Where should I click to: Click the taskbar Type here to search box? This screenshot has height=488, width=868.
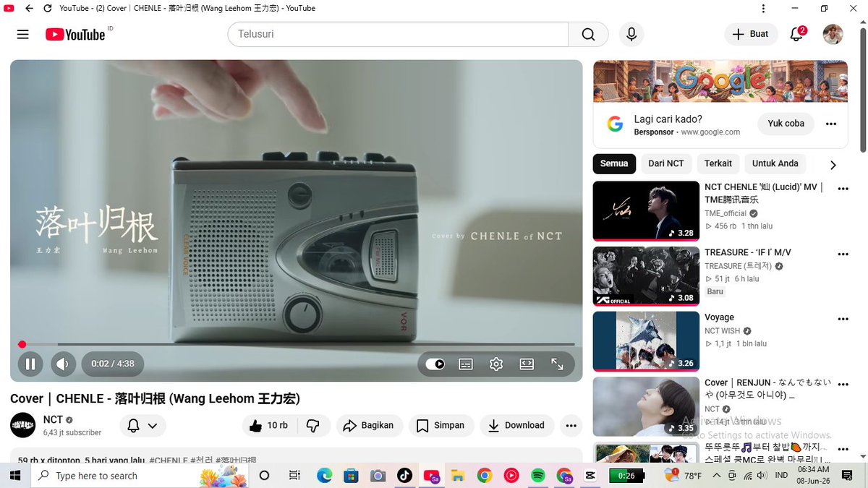(x=141, y=475)
